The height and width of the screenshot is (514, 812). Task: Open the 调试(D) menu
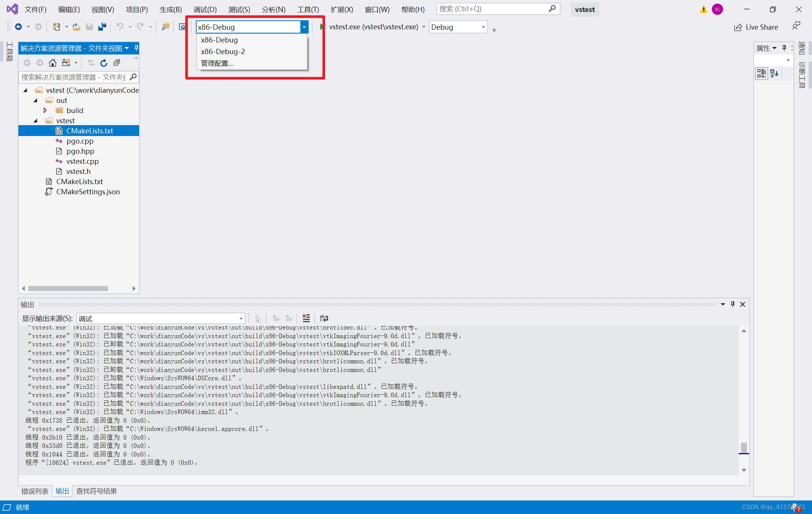[205, 9]
